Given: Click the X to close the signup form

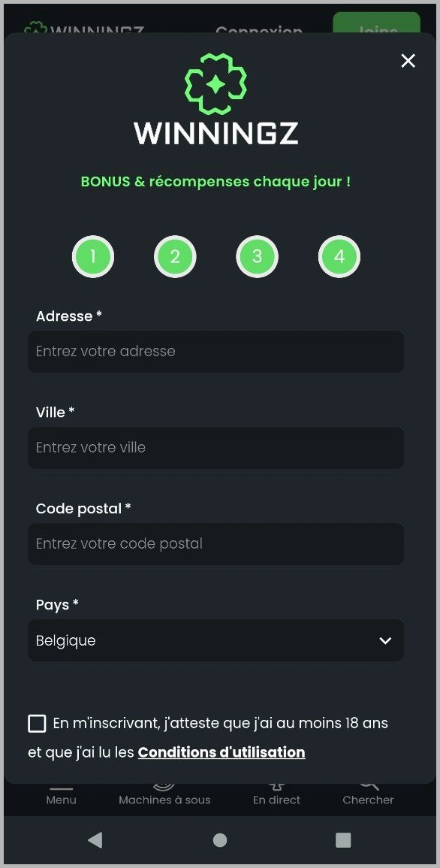Looking at the screenshot, I should point(408,61).
